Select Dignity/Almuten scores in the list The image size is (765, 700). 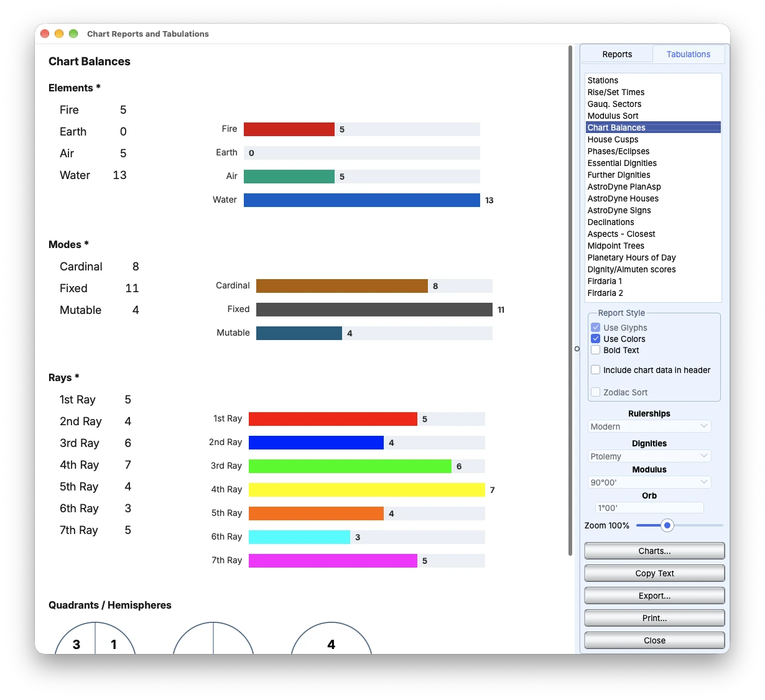pos(654,269)
